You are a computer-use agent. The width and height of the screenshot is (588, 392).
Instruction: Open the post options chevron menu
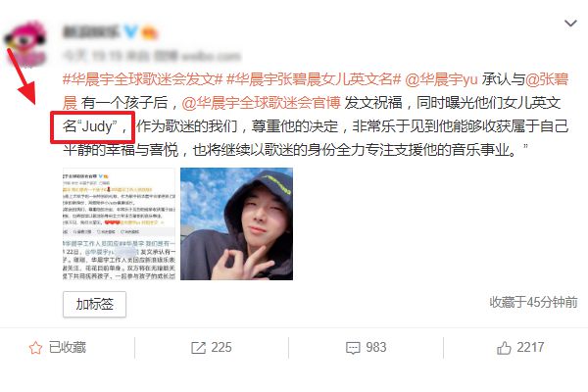[570, 24]
